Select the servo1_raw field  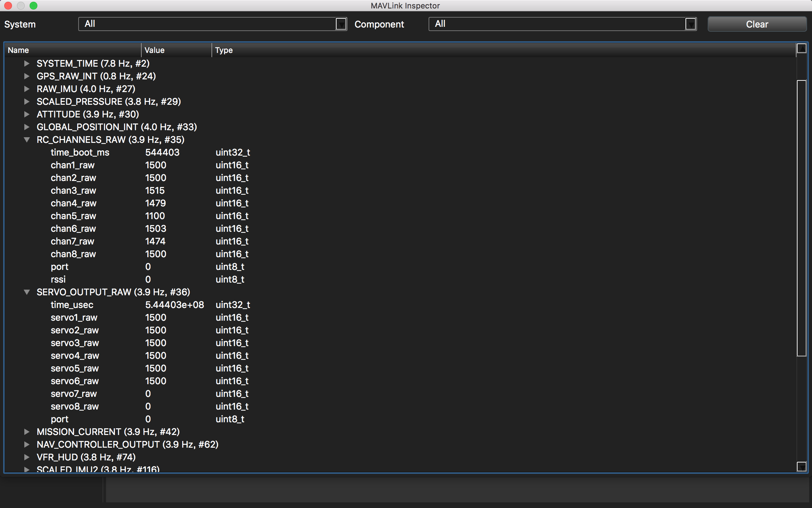pyautogui.click(x=74, y=317)
